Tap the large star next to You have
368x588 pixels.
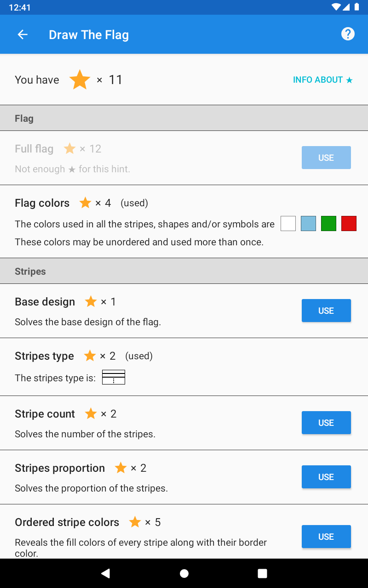[x=80, y=80]
